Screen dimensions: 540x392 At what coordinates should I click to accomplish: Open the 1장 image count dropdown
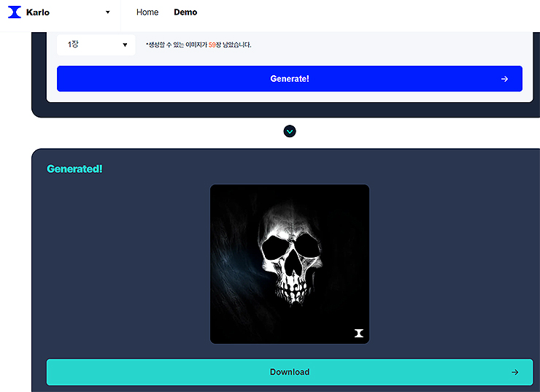96,45
